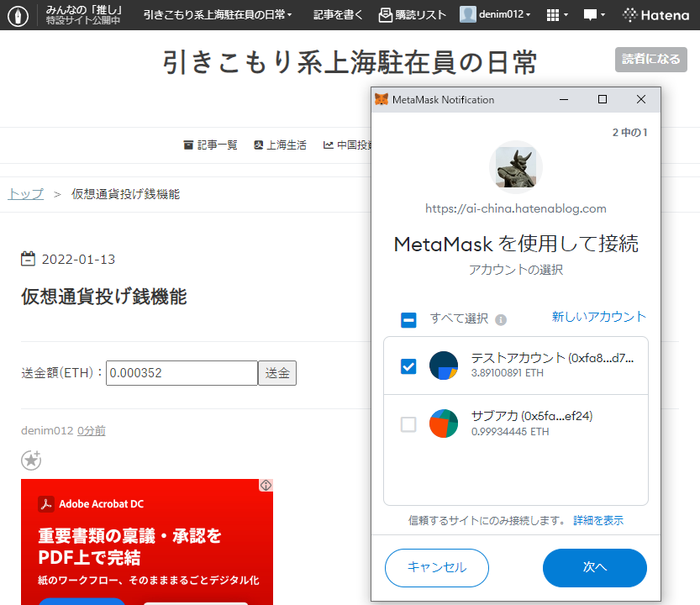Go to トップ breadcrumb link
This screenshot has width=700, height=605.
tap(26, 194)
